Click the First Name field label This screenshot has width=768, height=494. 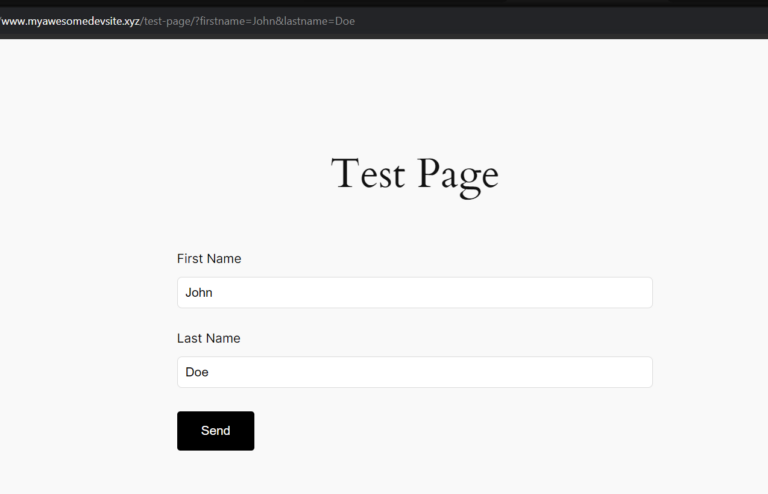[x=209, y=259]
